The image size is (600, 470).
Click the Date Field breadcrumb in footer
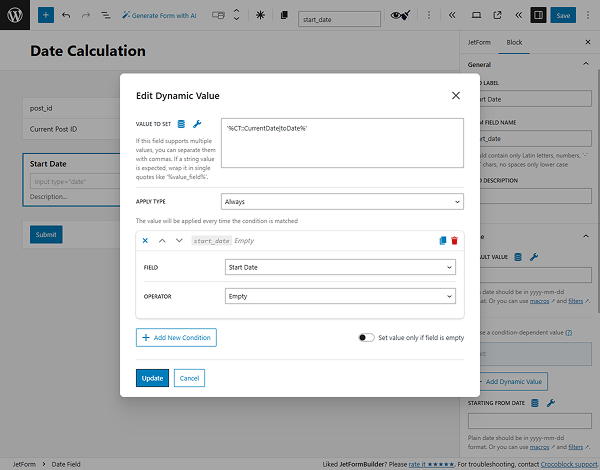click(66, 464)
